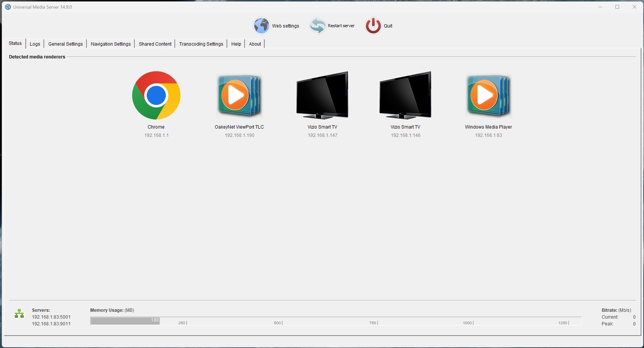Select the Windows Media Player renderer icon
Screen dimensions: 644x348
click(488, 95)
